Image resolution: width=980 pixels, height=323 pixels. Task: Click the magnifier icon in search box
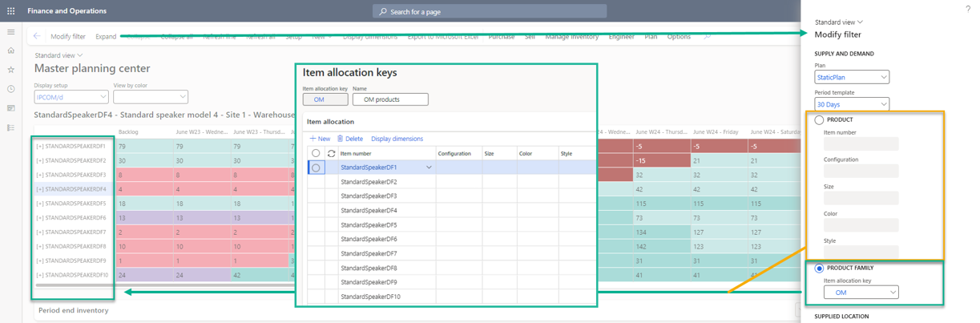(382, 12)
